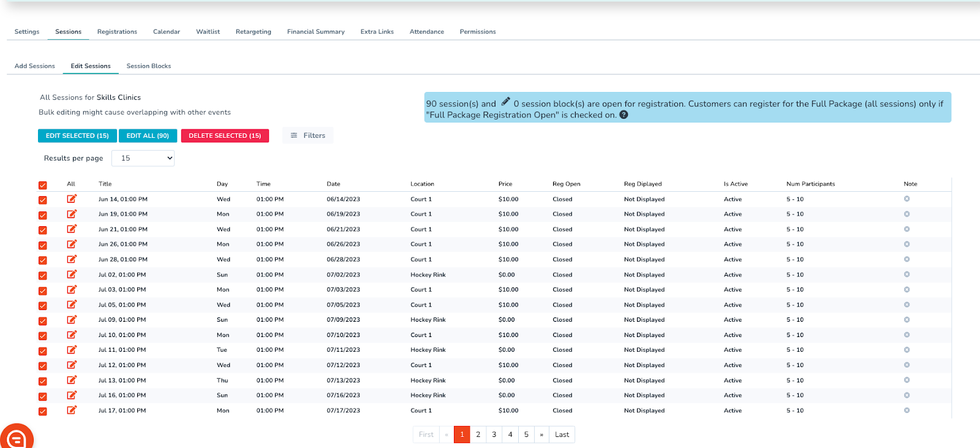Open edit icon for Jul 17 session

pos(72,410)
